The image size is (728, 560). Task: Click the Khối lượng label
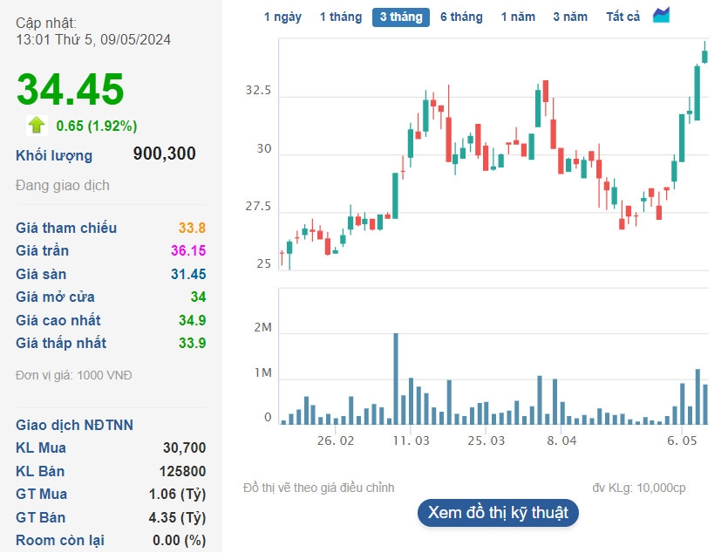(x=54, y=155)
